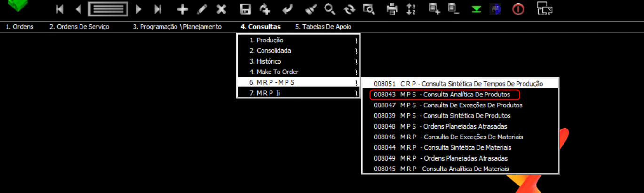Open the 5. Tabelas De Apoio menu
This screenshot has height=193, width=644.
click(x=323, y=27)
